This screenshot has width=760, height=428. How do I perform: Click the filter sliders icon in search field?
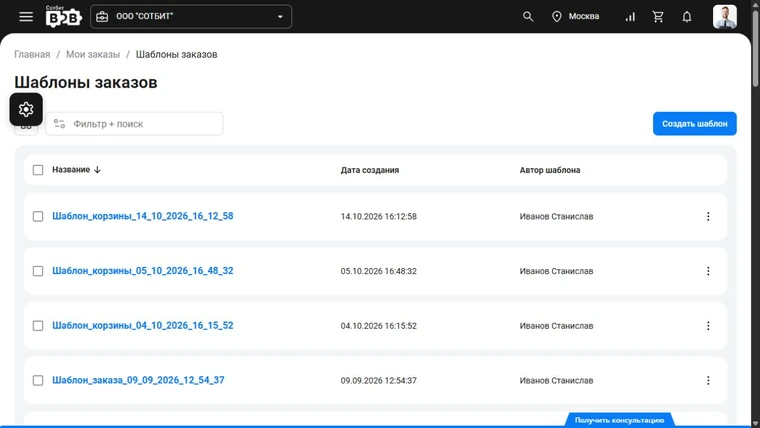60,124
